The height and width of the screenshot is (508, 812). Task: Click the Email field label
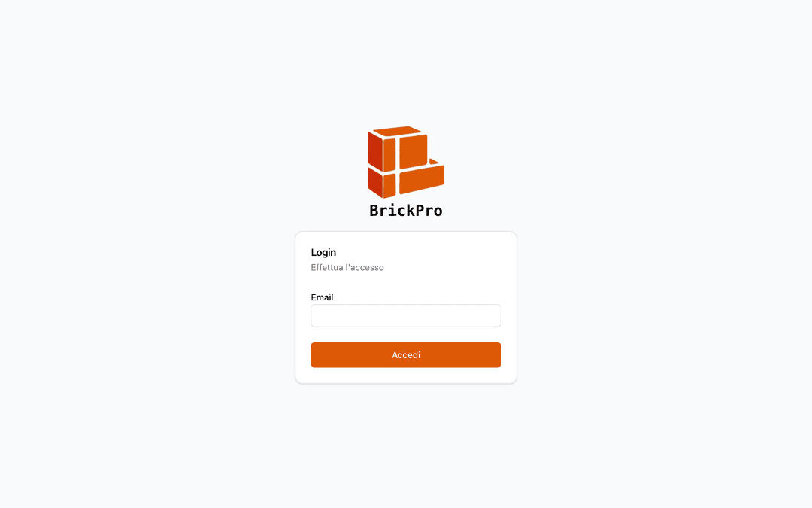point(322,297)
